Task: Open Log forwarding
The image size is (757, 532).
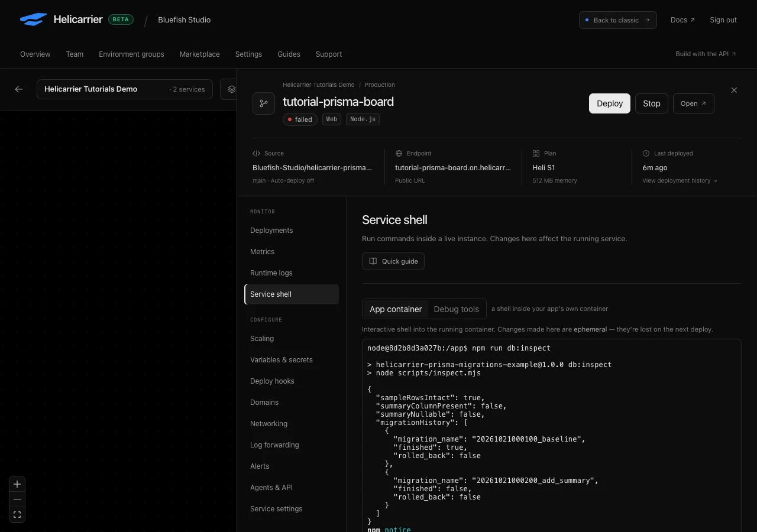Action: [292, 445]
